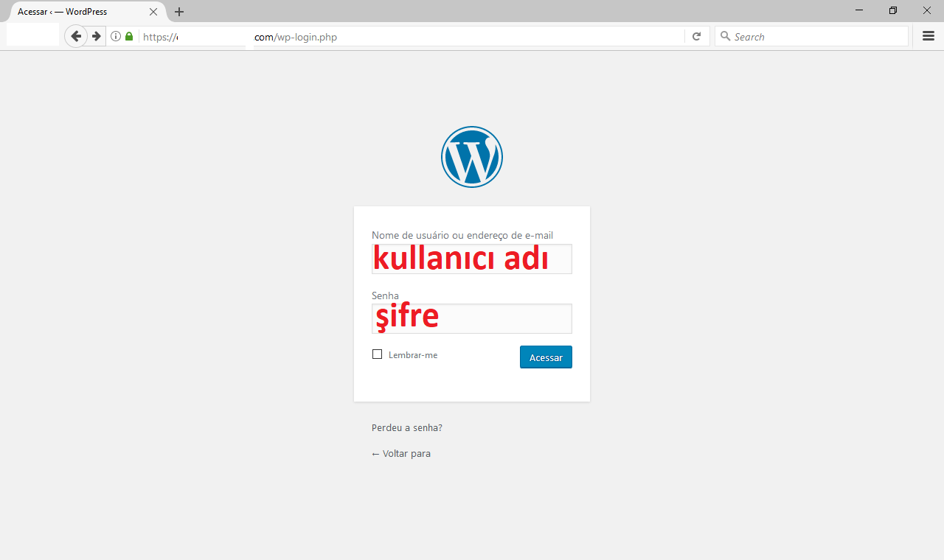The height and width of the screenshot is (560, 944).
Task: Click the Senha label text
Action: click(385, 295)
